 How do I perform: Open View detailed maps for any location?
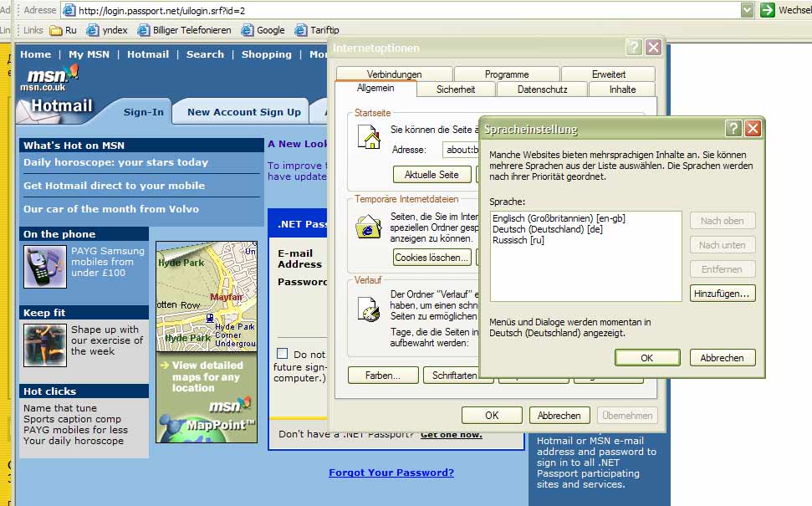point(207,376)
